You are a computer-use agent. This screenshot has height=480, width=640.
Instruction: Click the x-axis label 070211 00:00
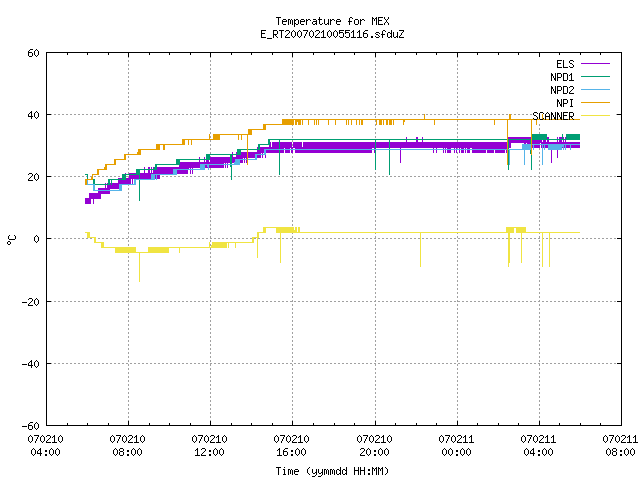click(456, 446)
